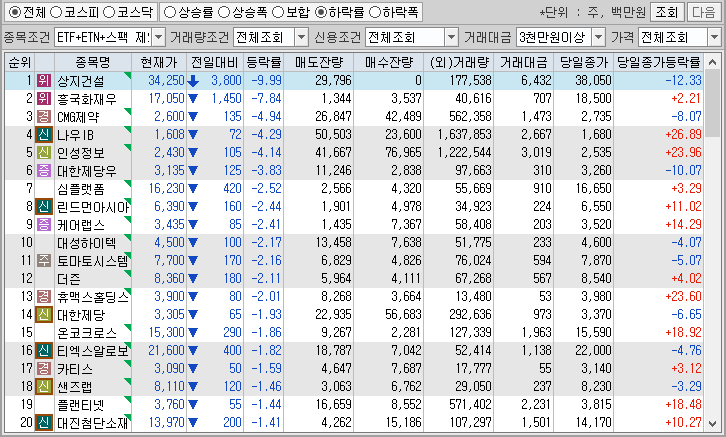Click the 신 badge icon for 대한제당
The width and height of the screenshot is (726, 437).
[x=44, y=314]
